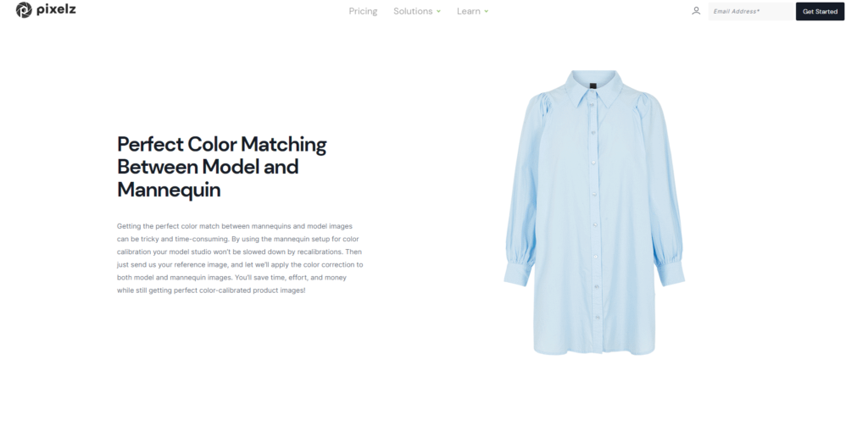Image resolution: width=868 pixels, height=431 pixels.
Task: Focus the Email Address input field
Action: point(751,11)
